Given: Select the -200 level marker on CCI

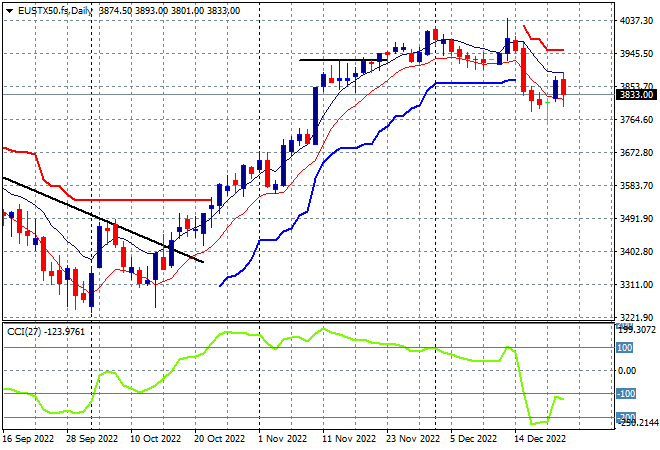Looking at the screenshot, I should (x=626, y=417).
